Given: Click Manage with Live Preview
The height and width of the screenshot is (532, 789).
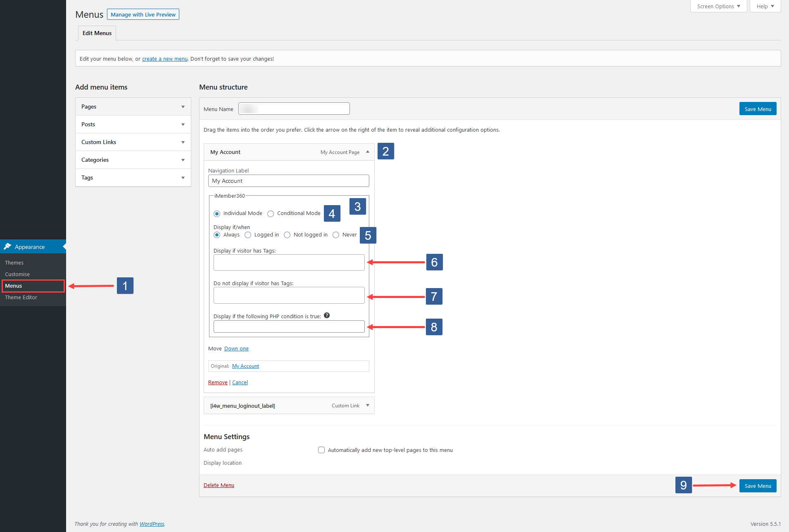Looking at the screenshot, I should click(143, 14).
